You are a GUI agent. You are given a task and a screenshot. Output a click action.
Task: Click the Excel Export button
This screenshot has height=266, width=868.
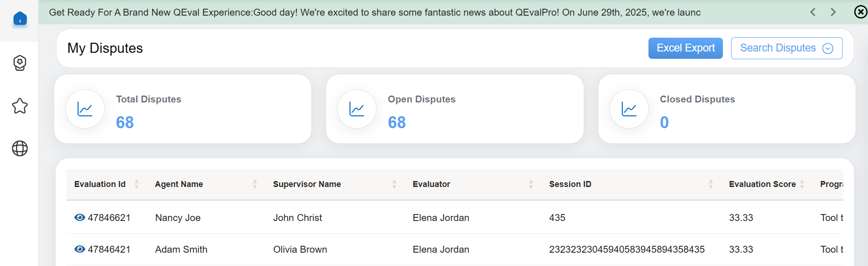click(x=685, y=48)
